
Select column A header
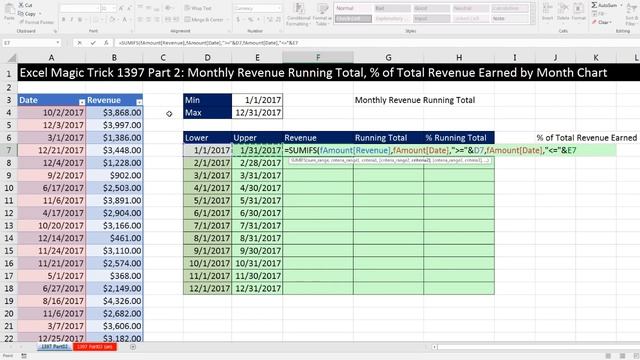(51, 58)
